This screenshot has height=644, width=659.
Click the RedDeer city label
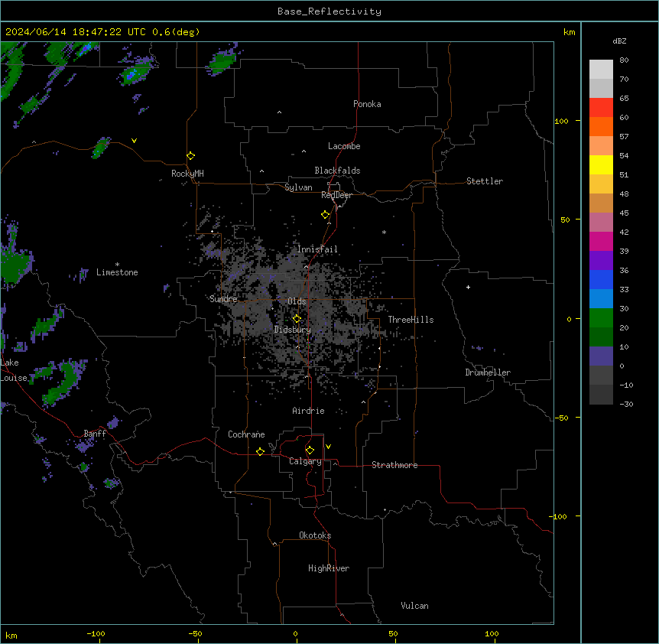(336, 195)
